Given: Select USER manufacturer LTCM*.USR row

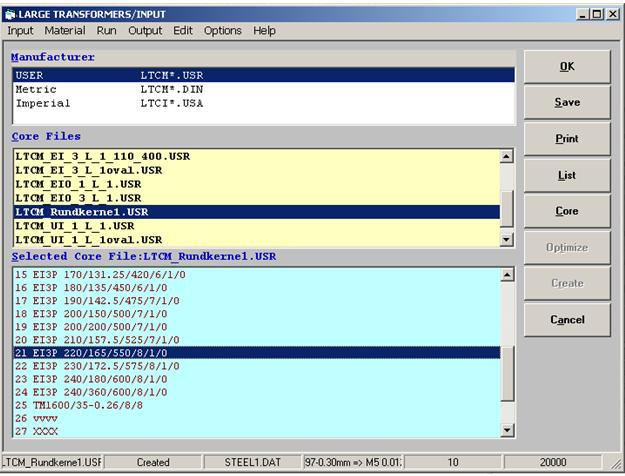Looking at the screenshot, I should click(264, 75).
